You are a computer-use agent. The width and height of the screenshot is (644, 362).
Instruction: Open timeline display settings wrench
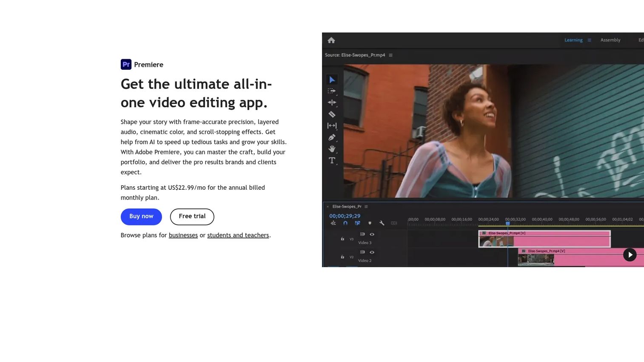[x=382, y=223]
